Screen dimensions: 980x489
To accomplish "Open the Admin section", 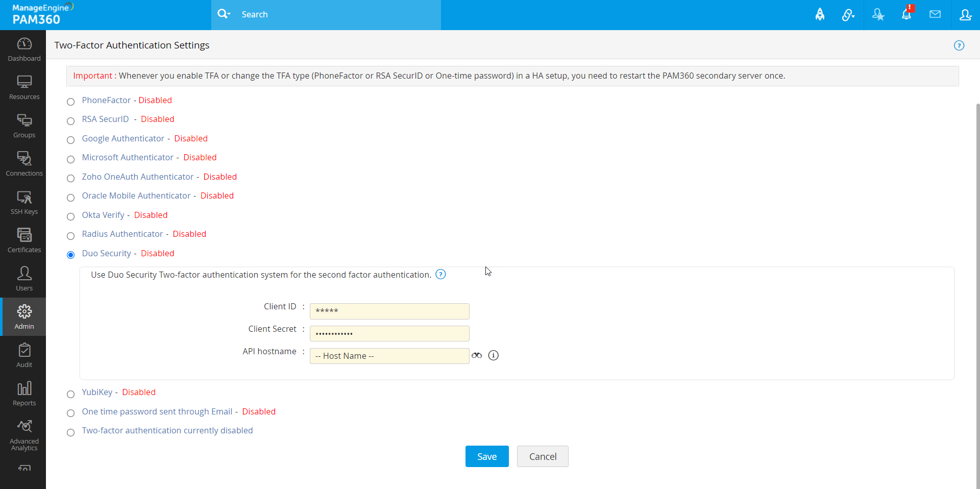I will 24,317.
